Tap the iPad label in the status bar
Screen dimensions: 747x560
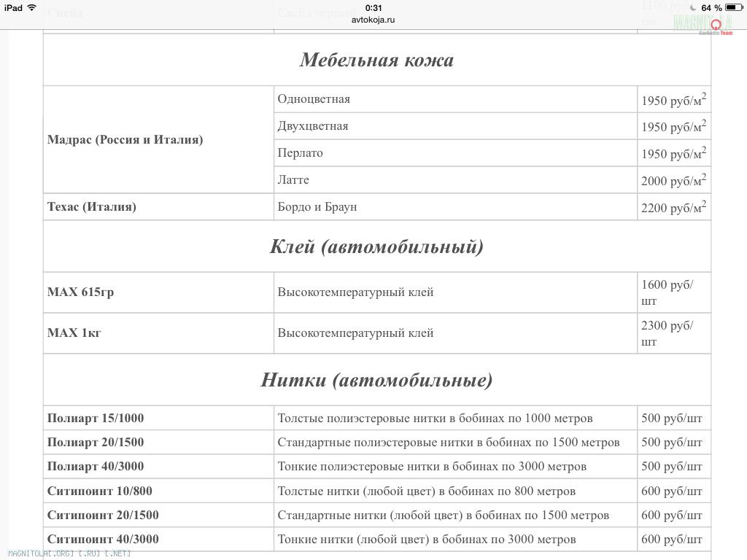[13, 7]
